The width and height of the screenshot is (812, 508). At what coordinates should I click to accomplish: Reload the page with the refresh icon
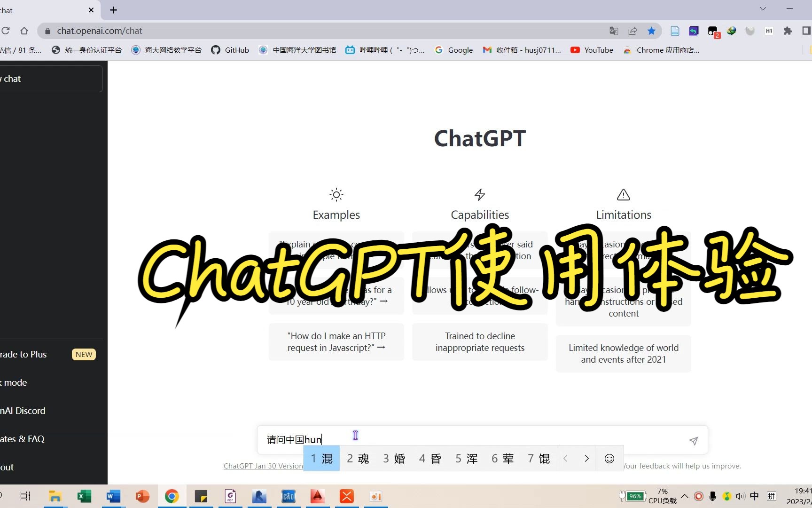(6, 31)
